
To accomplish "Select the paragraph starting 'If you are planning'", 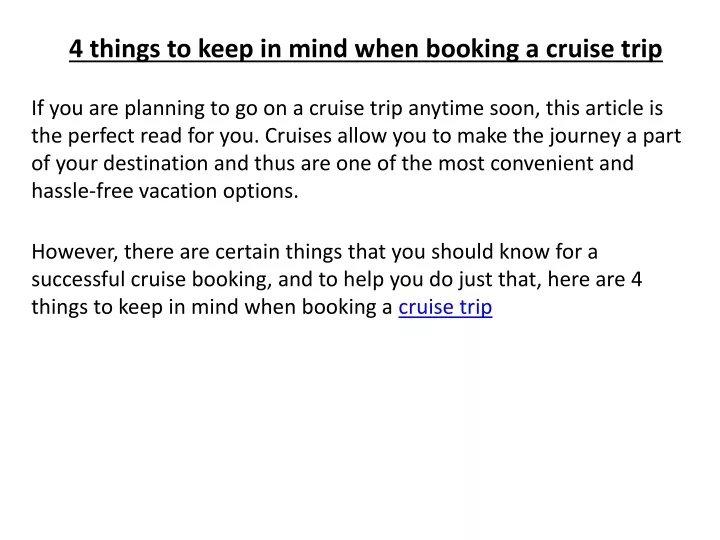I will click(x=356, y=149).
